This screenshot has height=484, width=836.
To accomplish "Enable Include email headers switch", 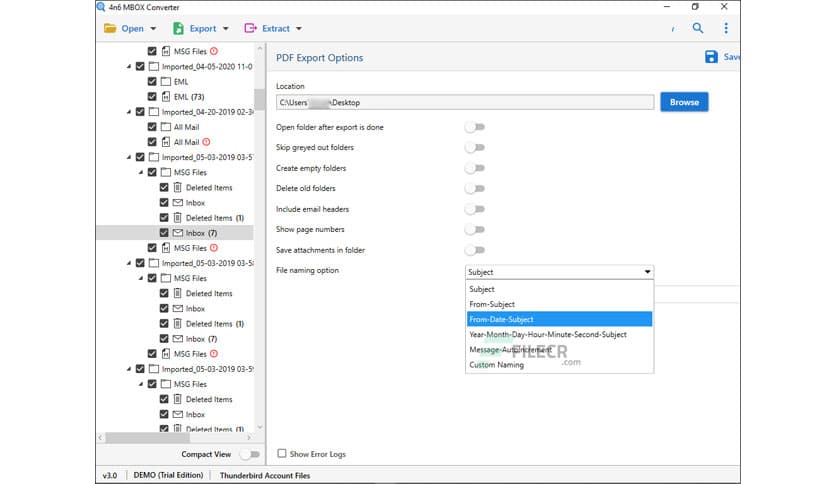I will [x=475, y=209].
